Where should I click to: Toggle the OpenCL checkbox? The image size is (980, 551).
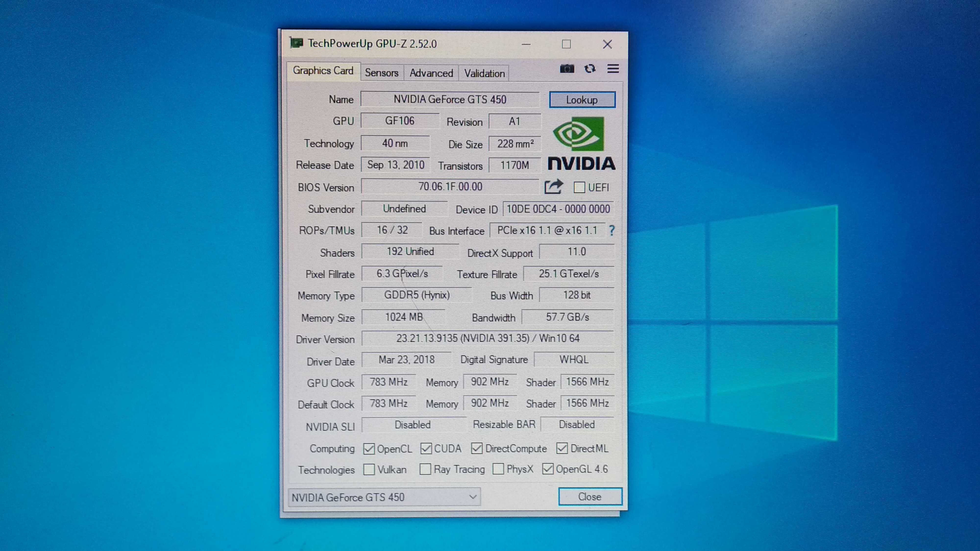369,449
